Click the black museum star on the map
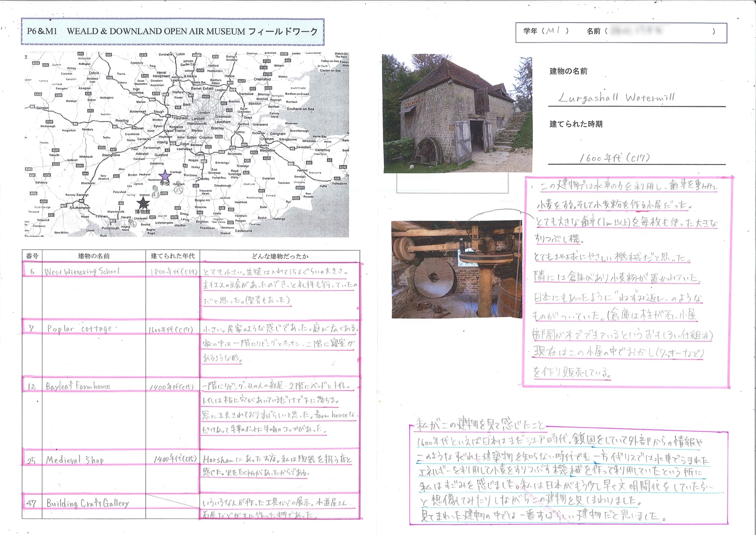The width and height of the screenshot is (756, 535). [x=143, y=203]
